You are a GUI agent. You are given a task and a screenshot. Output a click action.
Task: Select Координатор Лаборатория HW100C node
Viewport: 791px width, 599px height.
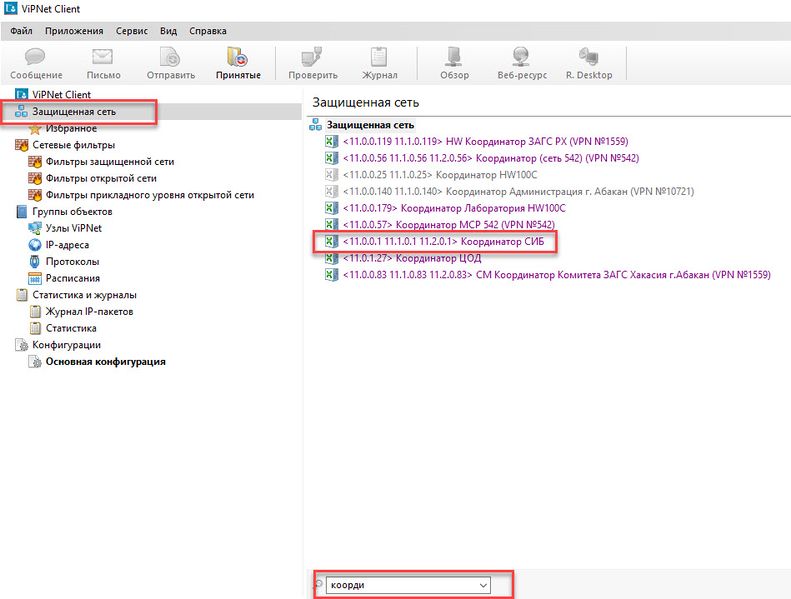click(x=454, y=208)
